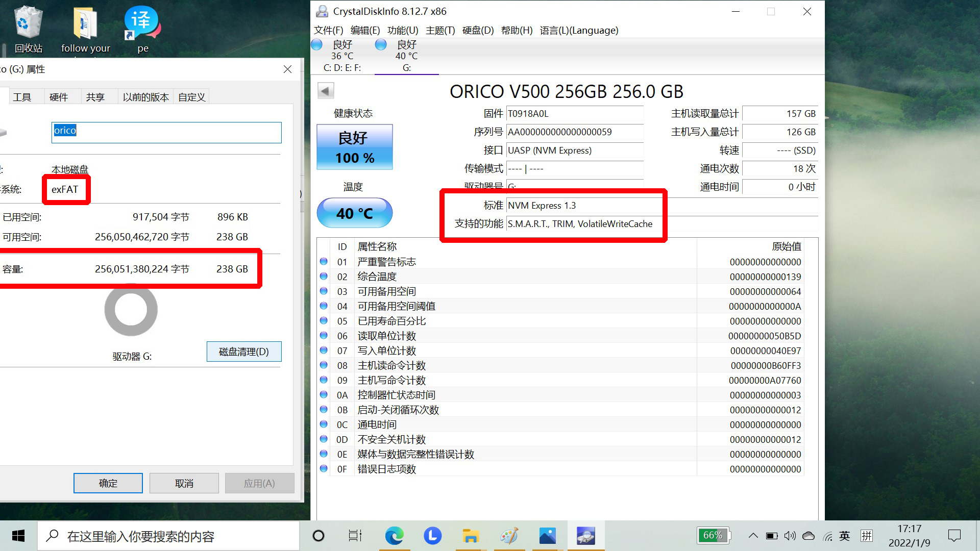980x551 pixels.
Task: Open the 编辑(E) menu
Action: 365,30
